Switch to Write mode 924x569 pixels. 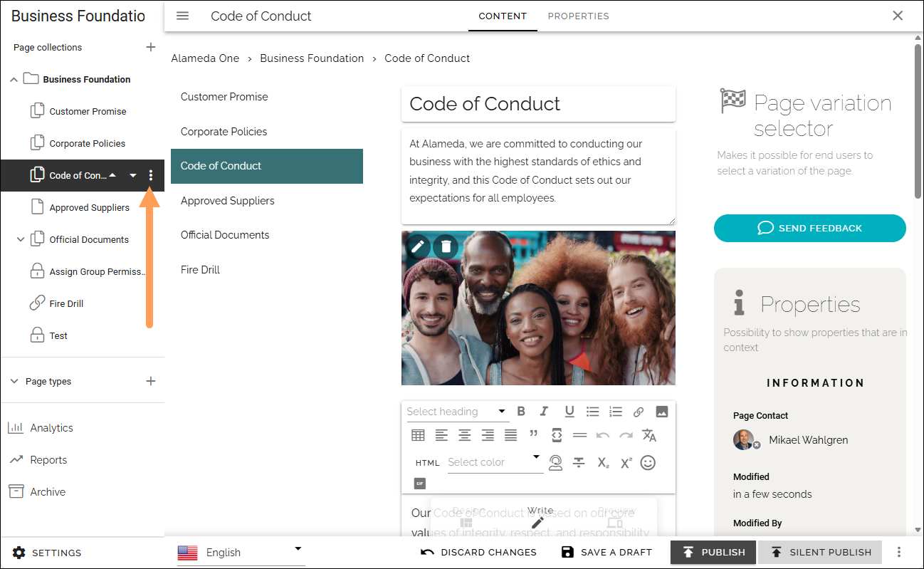pos(540,516)
